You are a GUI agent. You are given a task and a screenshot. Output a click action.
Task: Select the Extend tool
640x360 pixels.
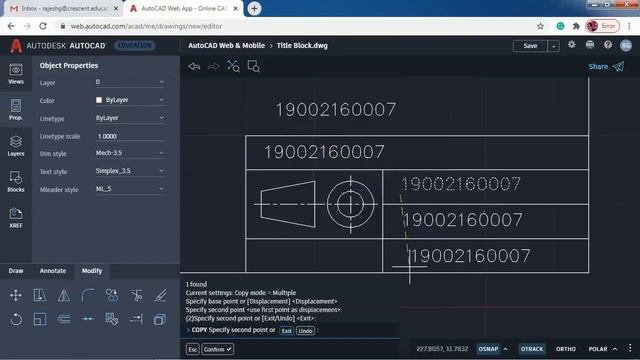[x=136, y=319]
